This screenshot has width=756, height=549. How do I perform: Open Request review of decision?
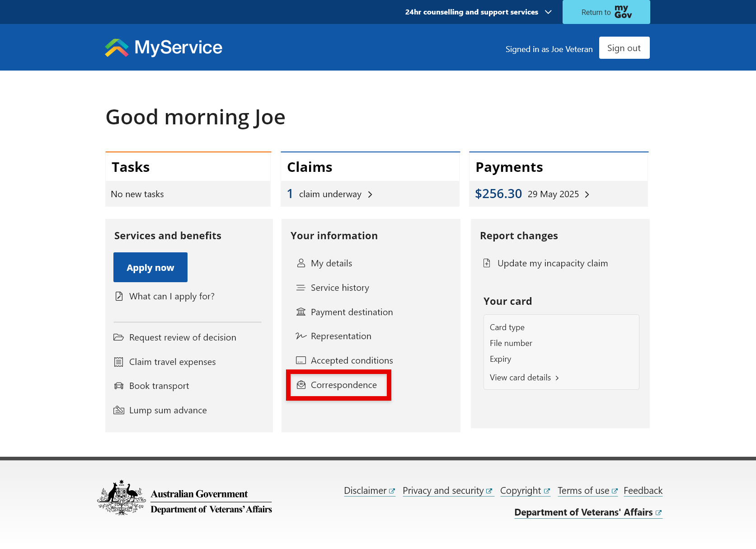pyautogui.click(x=182, y=337)
